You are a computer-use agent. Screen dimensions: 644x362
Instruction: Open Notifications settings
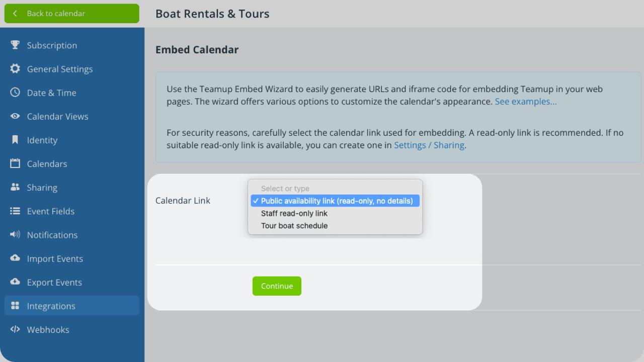click(72, 235)
